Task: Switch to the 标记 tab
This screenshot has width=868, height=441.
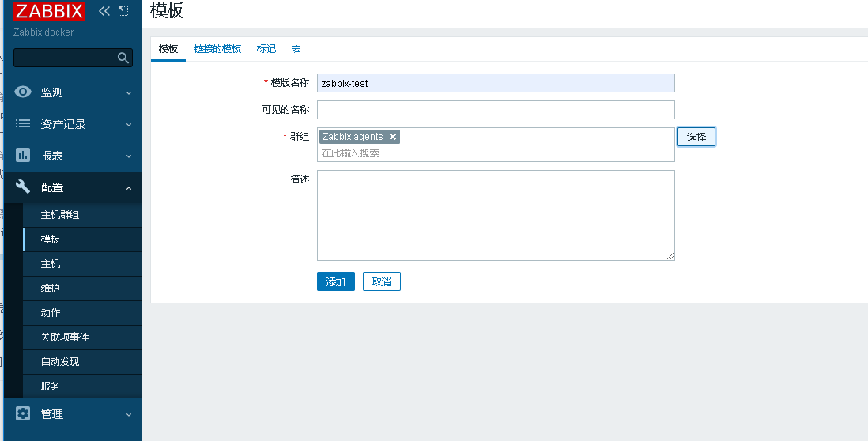Action: 266,49
